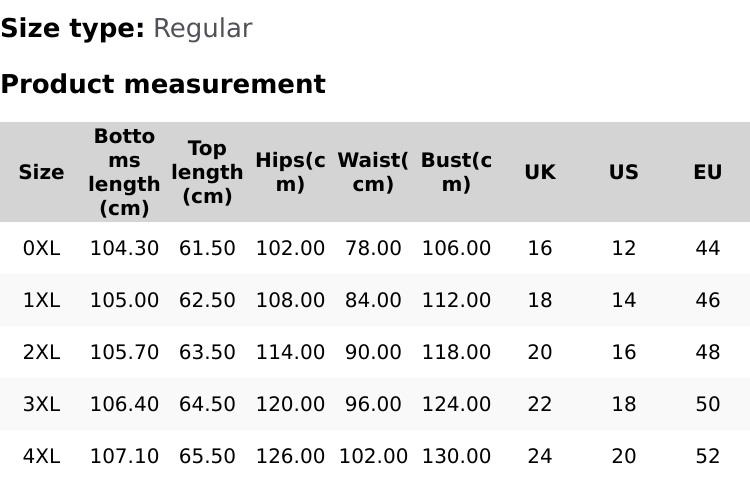Click the Product measurement heading

(163, 84)
